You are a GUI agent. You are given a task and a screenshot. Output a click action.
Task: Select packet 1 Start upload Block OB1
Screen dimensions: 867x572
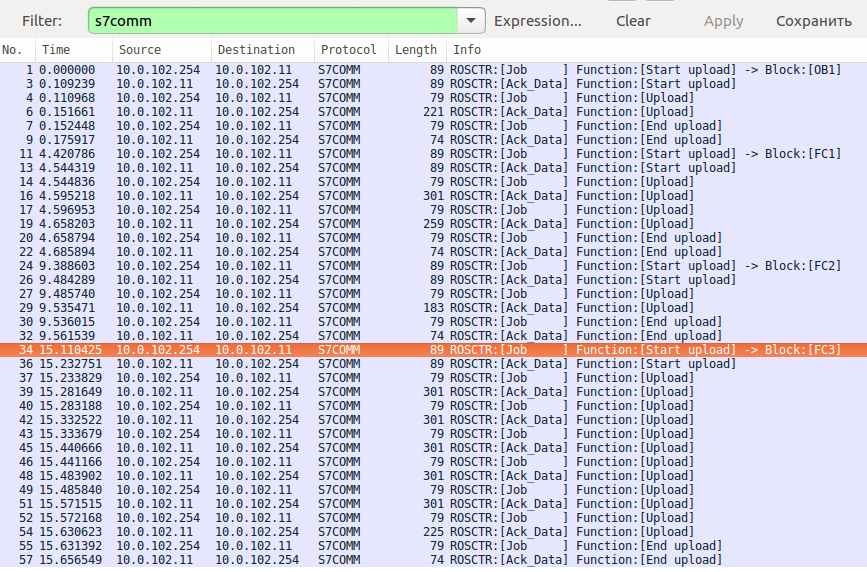pos(434,70)
